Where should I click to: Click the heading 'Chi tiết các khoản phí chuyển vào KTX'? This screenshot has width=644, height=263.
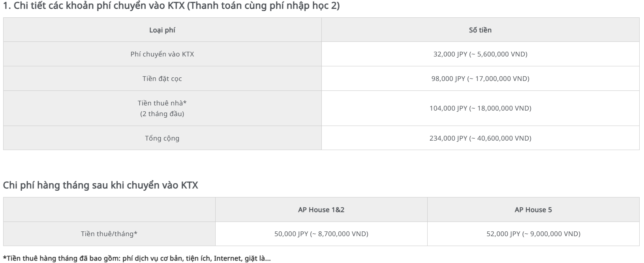click(x=171, y=6)
